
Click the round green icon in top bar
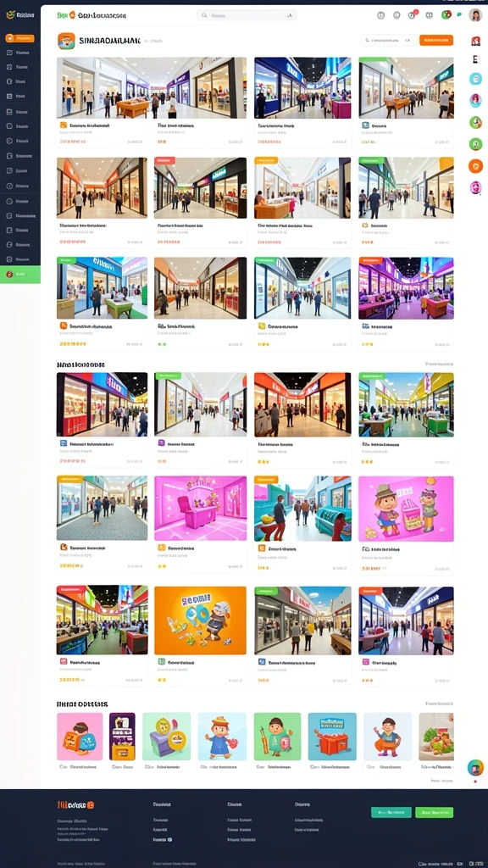pos(446,15)
